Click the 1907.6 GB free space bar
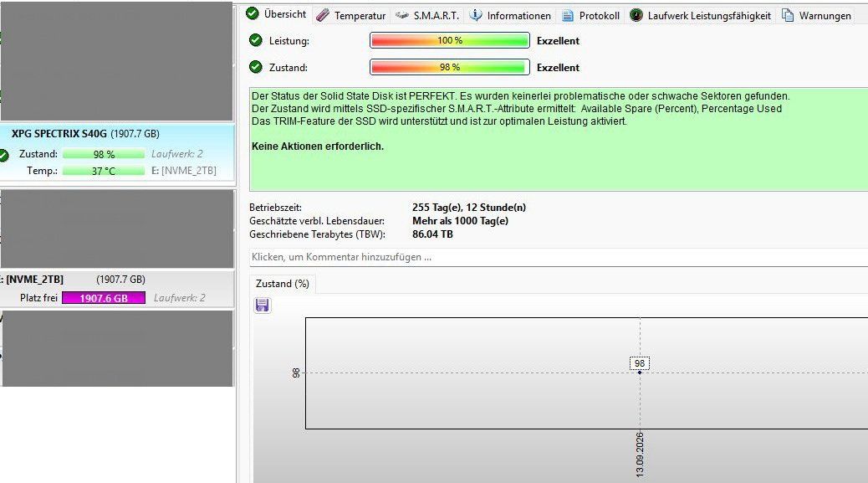Screen dimensions: 868x483 click(x=104, y=298)
